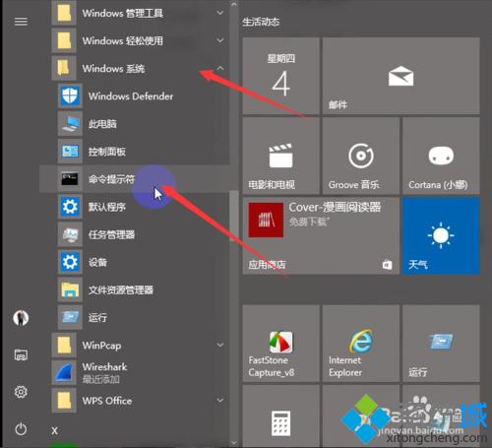The height and width of the screenshot is (448, 492).
Task: Open the Mail (邮件) tile
Action: [400, 76]
